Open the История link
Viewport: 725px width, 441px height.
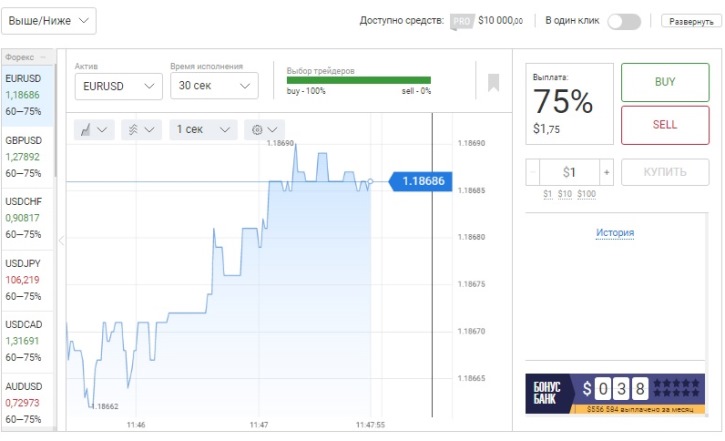(x=615, y=233)
